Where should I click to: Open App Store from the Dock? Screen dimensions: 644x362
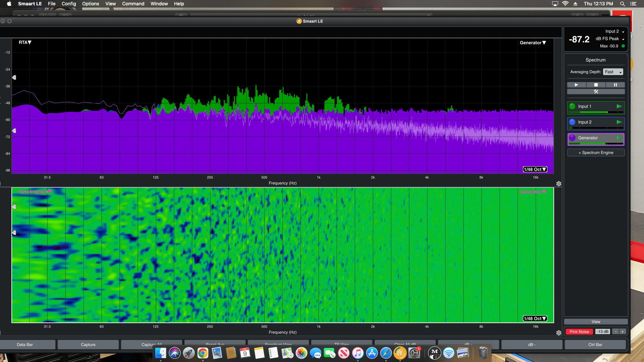click(x=372, y=353)
